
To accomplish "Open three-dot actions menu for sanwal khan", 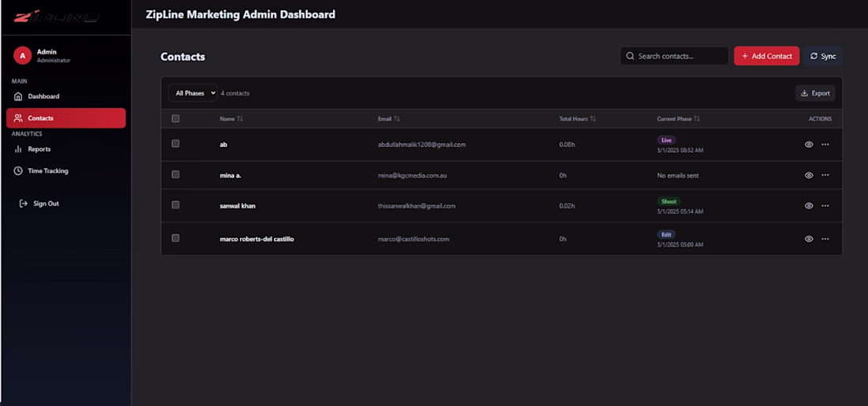I will tap(825, 205).
